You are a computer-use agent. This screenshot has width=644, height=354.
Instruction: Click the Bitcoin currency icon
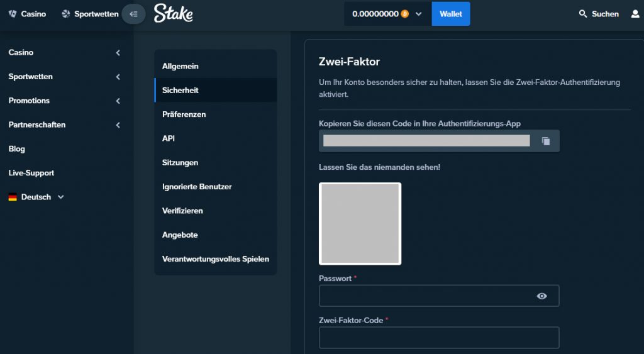405,14
